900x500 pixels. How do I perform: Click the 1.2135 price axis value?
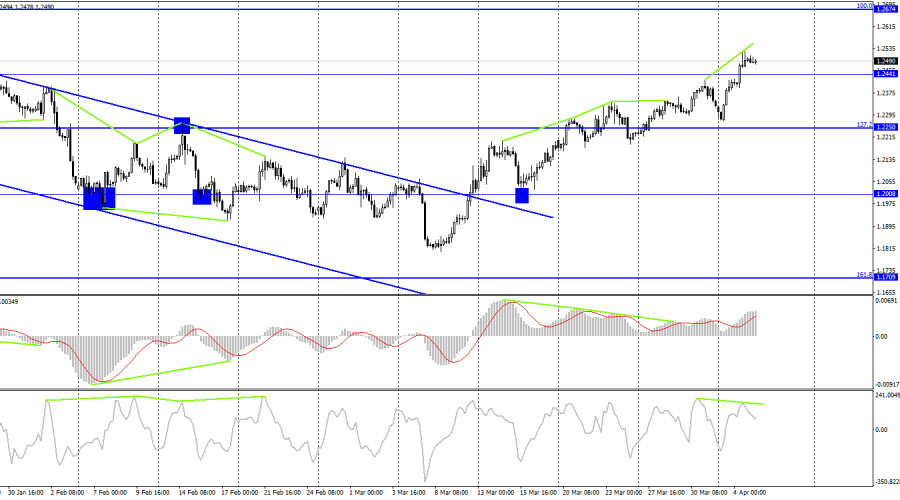click(887, 160)
